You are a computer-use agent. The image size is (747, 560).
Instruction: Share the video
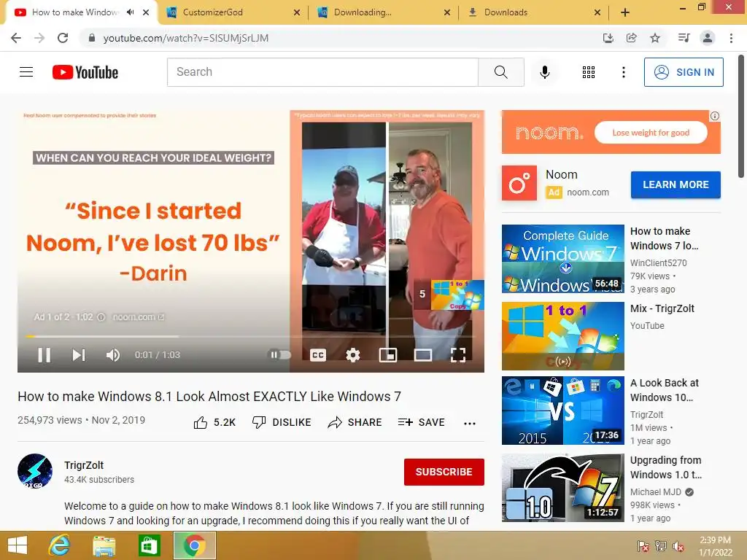(x=355, y=422)
